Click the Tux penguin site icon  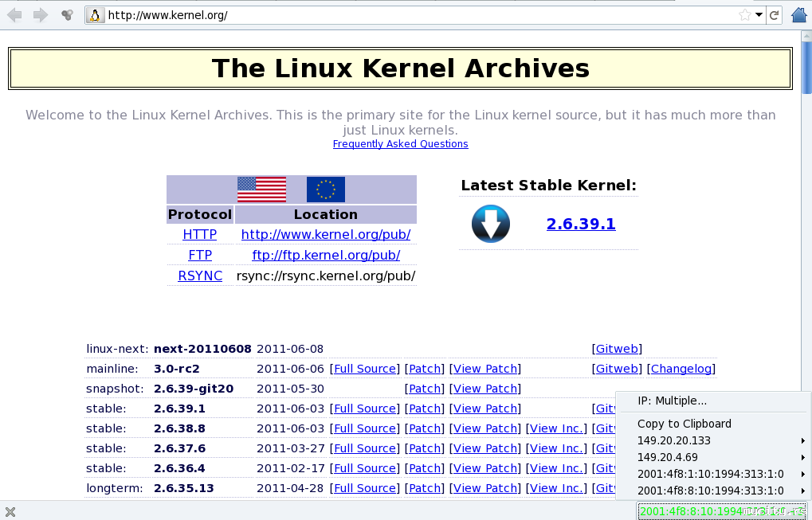[x=94, y=15]
